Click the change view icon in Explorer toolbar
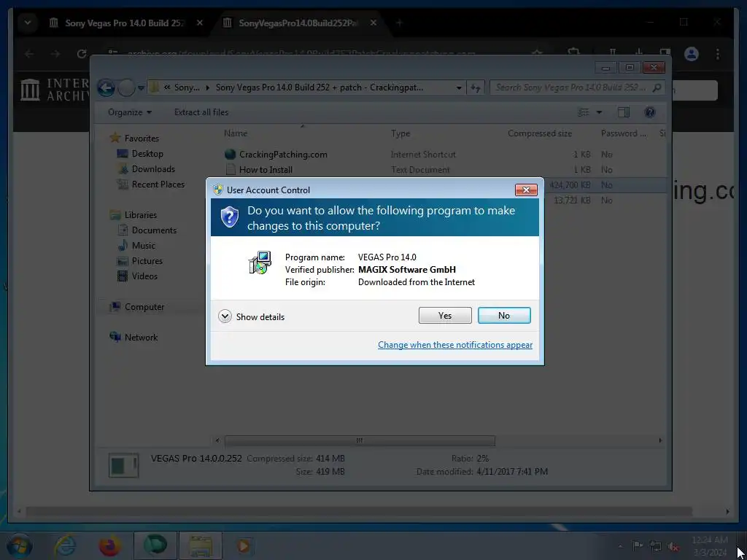Image resolution: width=747 pixels, height=560 pixels. (x=583, y=112)
